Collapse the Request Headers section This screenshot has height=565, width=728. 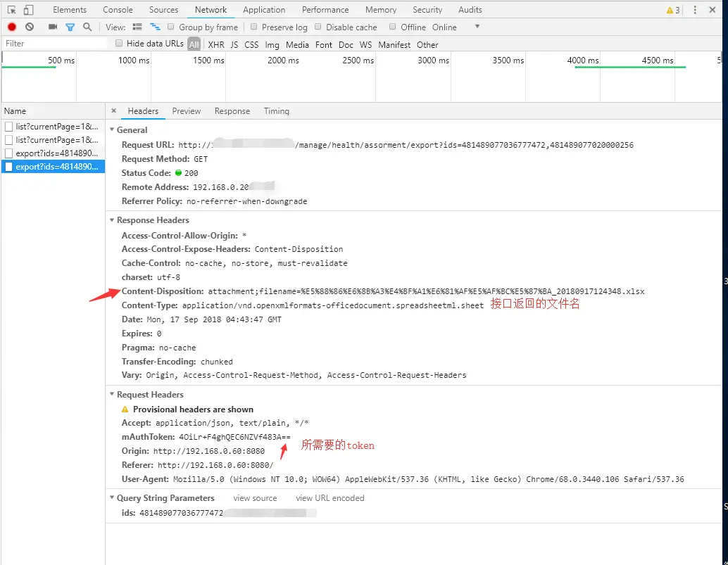112,394
